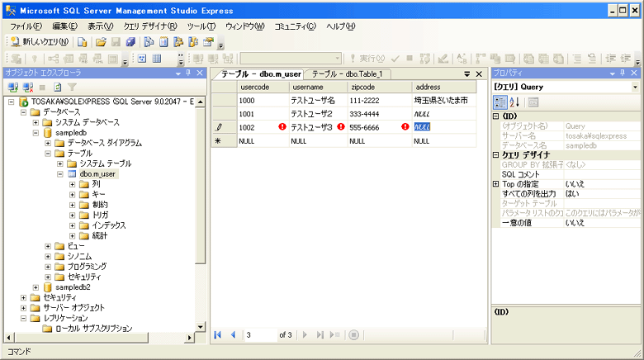Click the 埼玉県さいたま市 address cell
The image size is (644, 360).
(444, 100)
